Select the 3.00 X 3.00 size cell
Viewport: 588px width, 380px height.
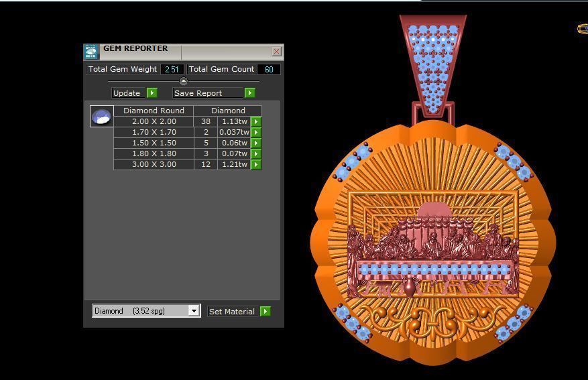click(154, 164)
